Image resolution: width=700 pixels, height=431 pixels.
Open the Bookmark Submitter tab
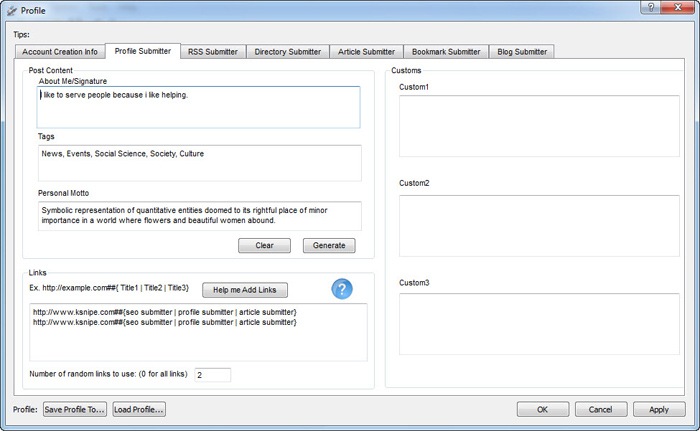(x=446, y=52)
